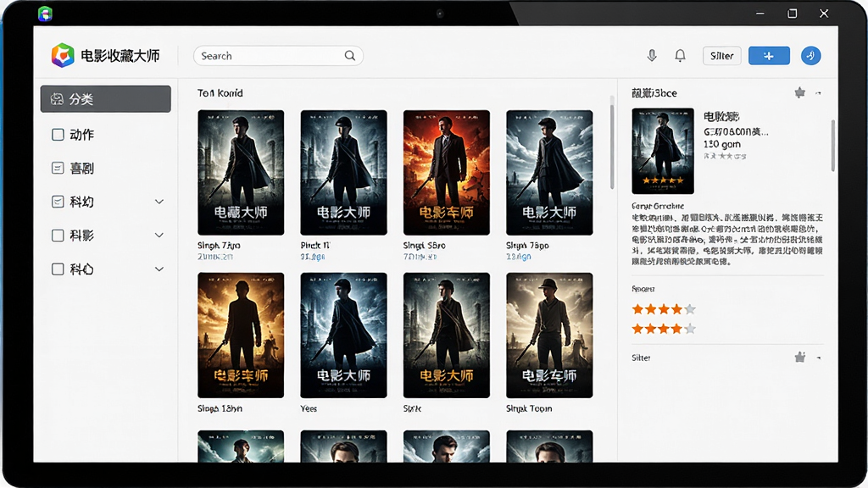Expand the 科影 category chevron
868x488 pixels.
(159, 236)
